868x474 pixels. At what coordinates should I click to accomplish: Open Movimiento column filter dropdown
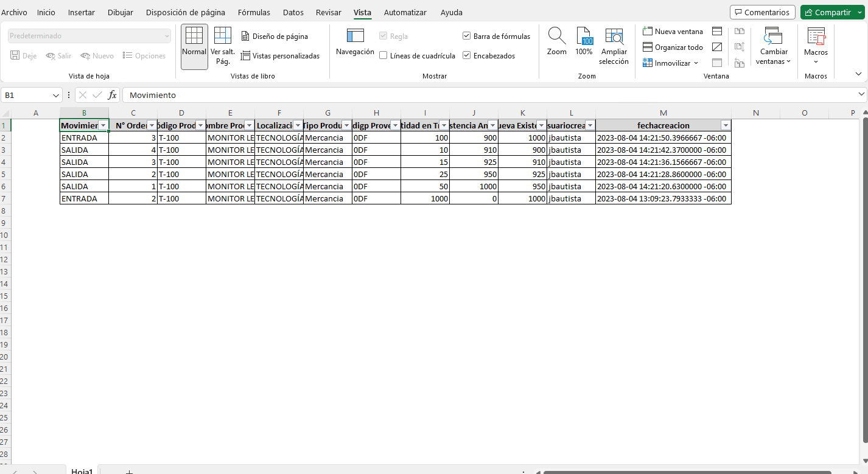[x=103, y=125]
